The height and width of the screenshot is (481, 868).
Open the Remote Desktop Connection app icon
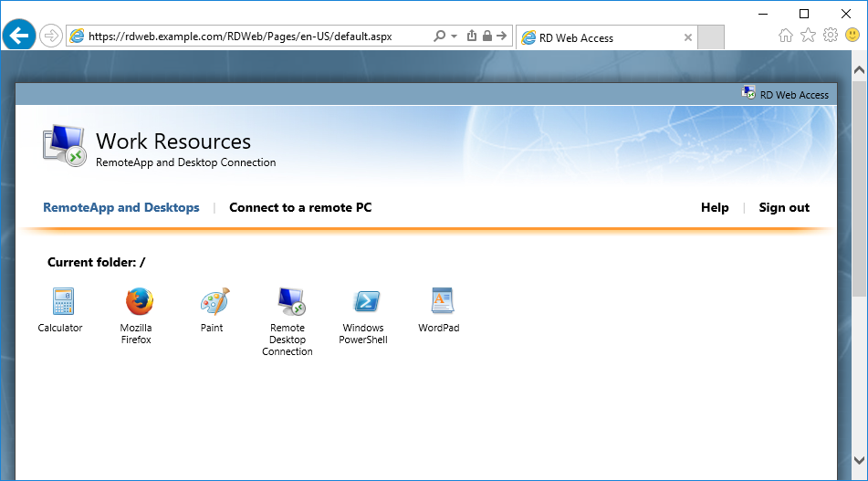pos(291,302)
